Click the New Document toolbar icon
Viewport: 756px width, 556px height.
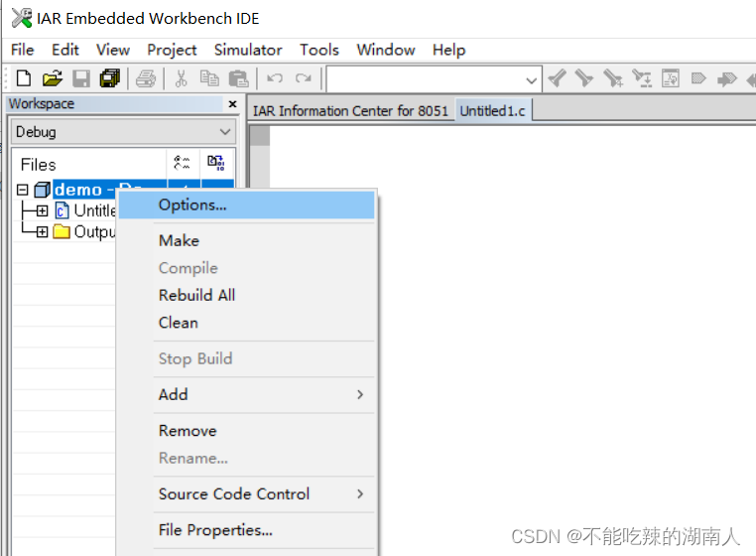click(24, 78)
